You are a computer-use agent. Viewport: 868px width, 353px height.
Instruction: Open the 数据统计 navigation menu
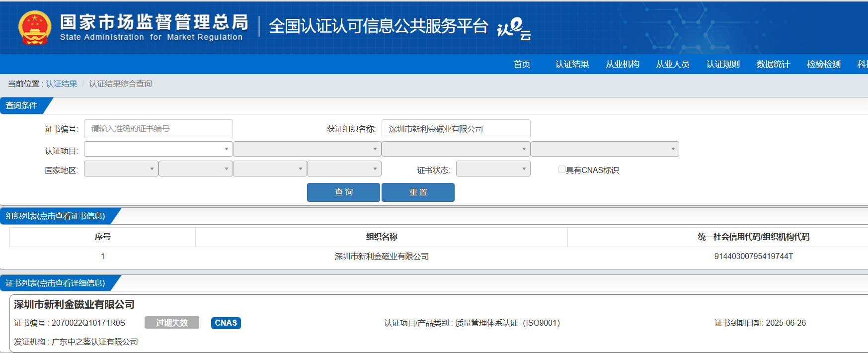[773, 64]
